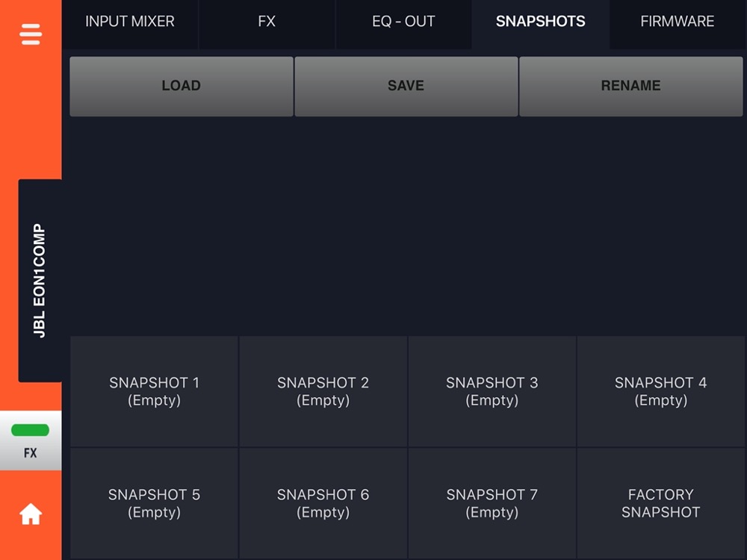Click the RENAME button
The width and height of the screenshot is (747, 560).
(630, 86)
